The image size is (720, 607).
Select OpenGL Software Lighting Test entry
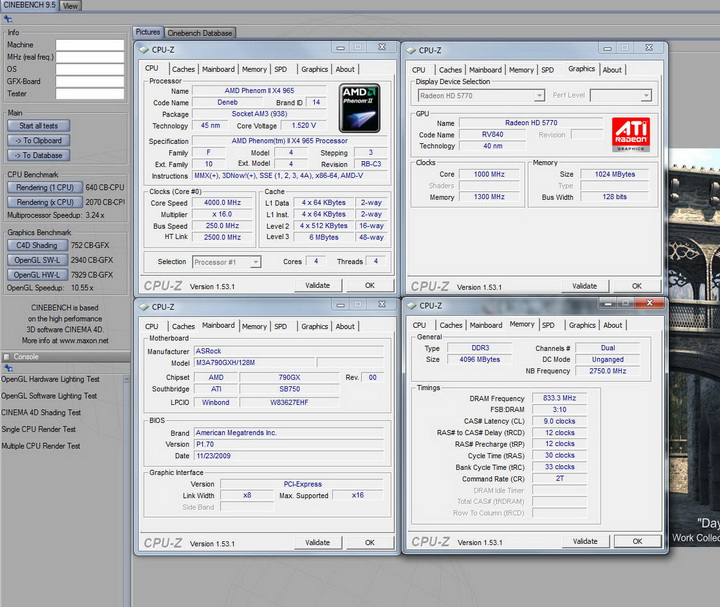click(x=49, y=396)
